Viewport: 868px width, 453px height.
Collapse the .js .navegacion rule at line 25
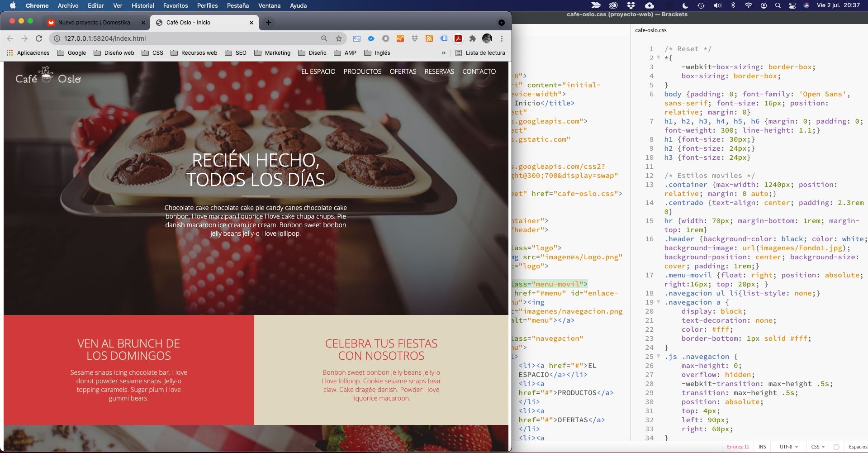click(659, 356)
